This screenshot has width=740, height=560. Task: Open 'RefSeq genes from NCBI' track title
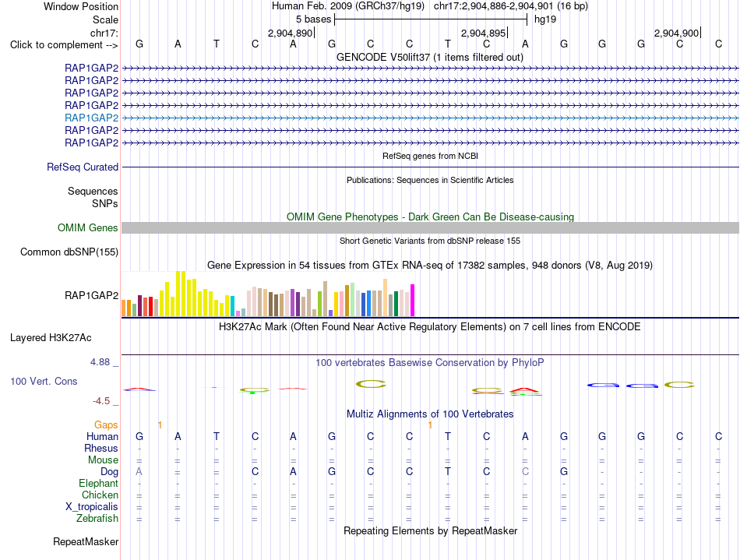tap(430, 156)
